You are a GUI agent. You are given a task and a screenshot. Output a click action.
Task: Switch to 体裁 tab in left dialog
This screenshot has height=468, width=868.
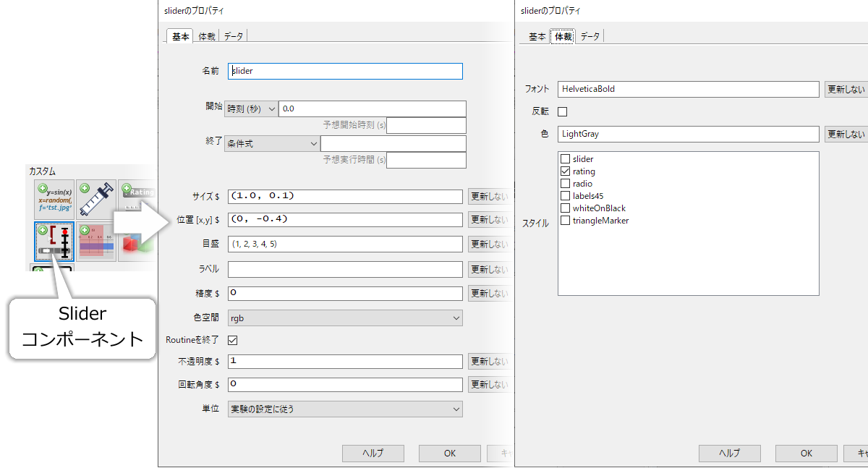pos(207,36)
